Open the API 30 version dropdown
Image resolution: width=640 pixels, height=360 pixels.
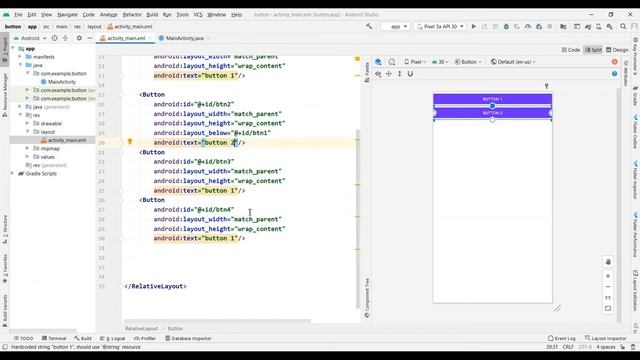(440, 62)
